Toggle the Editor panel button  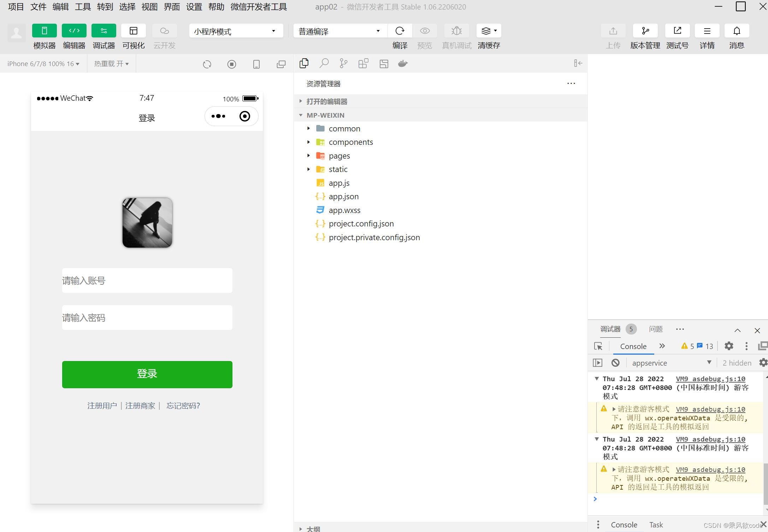(x=74, y=31)
